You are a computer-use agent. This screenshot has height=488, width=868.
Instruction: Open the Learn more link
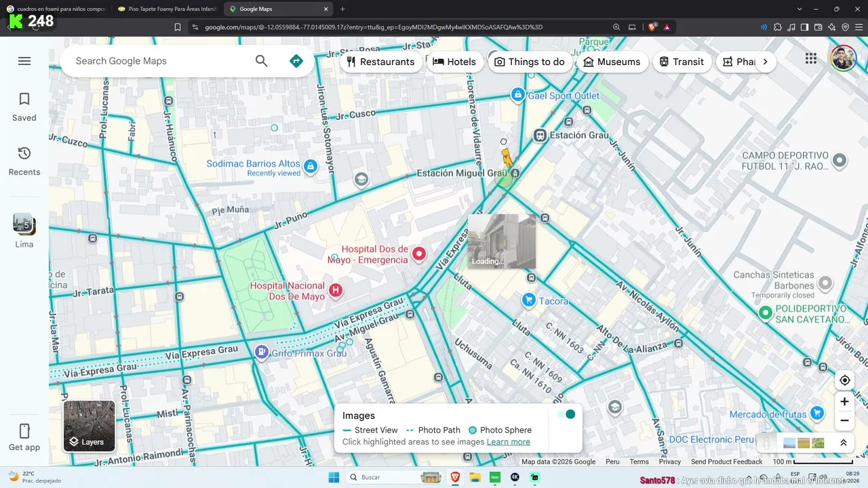[x=509, y=442]
